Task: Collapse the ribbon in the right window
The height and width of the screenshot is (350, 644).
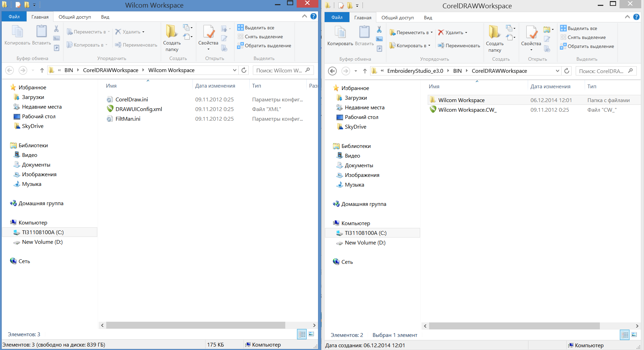Action: pos(627,17)
